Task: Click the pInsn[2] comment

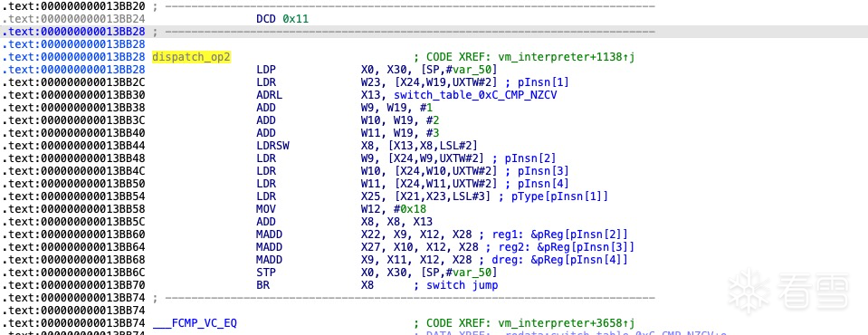Action: (530, 158)
